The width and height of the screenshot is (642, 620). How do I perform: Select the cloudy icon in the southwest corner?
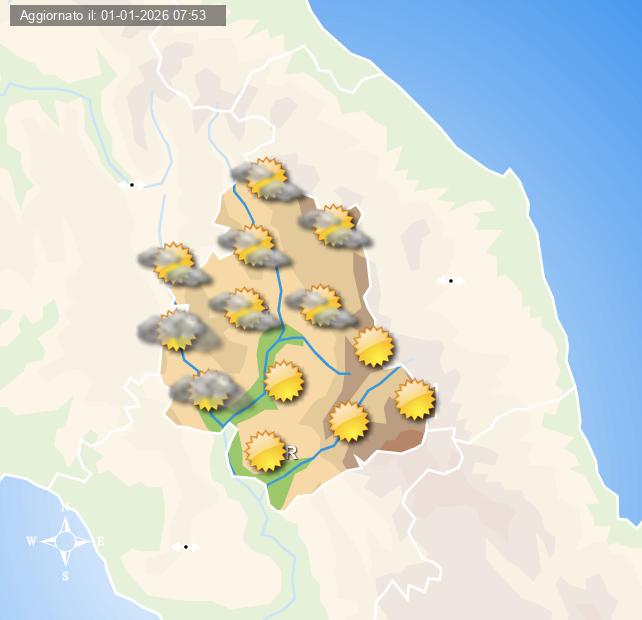207,391
